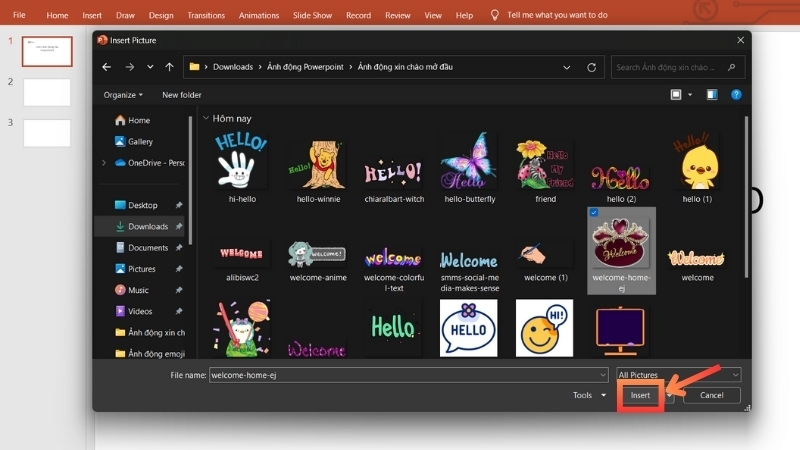
Task: Open recent locations chevron beside forward arrow
Action: point(150,67)
